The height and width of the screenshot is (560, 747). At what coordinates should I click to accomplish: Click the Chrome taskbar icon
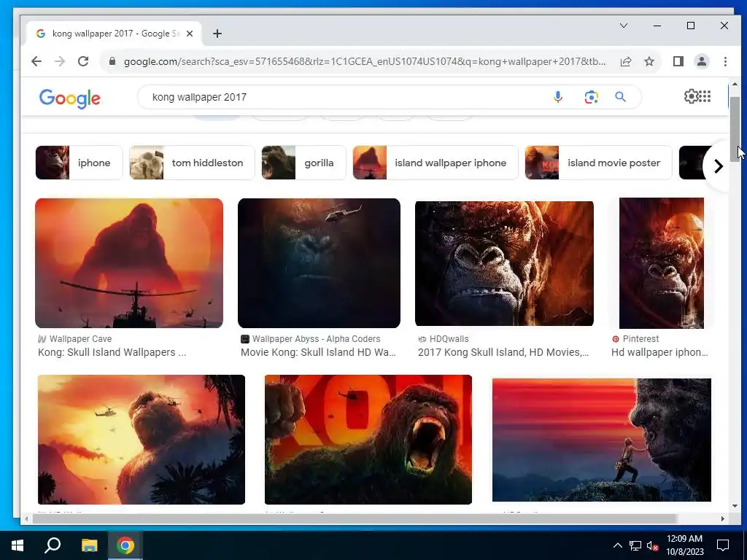pyautogui.click(x=125, y=545)
